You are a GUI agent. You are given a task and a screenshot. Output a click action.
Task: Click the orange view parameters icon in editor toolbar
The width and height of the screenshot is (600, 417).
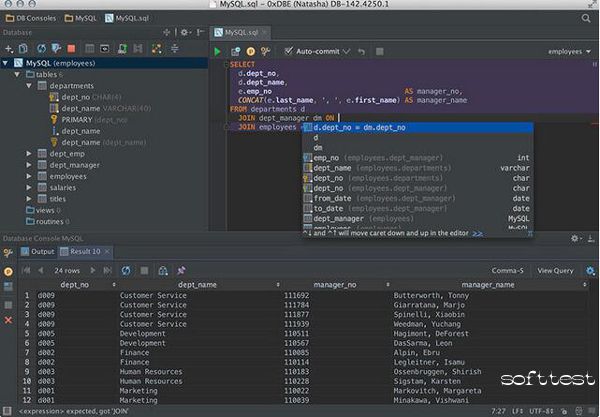pos(251,51)
